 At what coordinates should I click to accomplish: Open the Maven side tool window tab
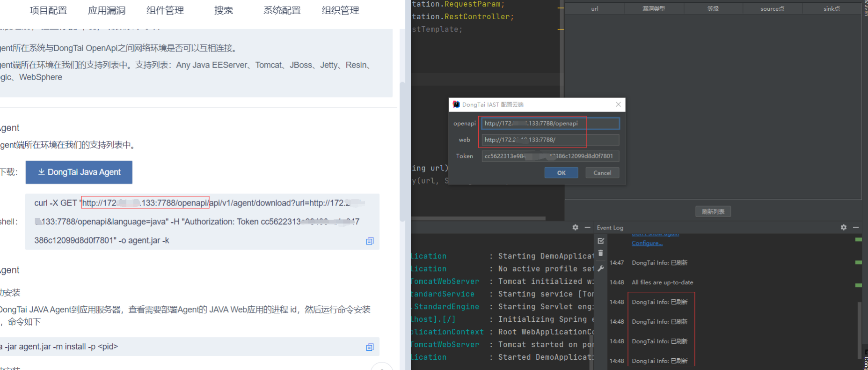pyautogui.click(x=865, y=8)
